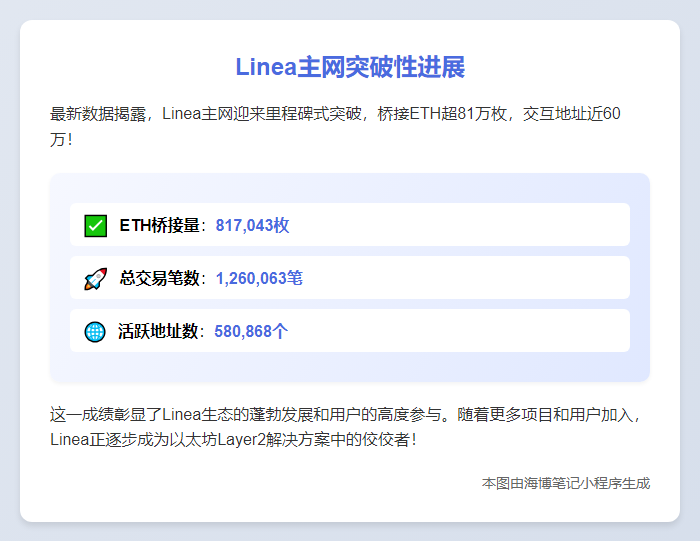This screenshot has width=700, height=541.
Task: Click the rocket icon beside 总交易笔数
Action: (96, 279)
